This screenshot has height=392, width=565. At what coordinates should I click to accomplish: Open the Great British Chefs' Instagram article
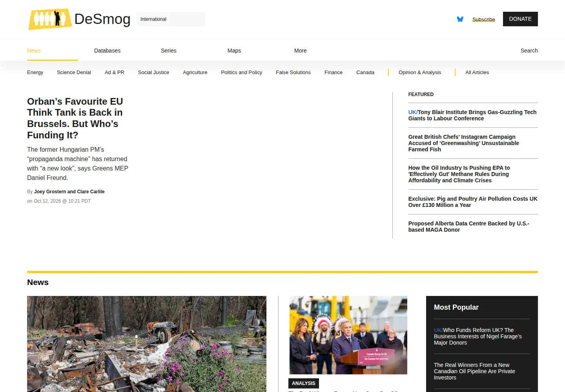464,143
